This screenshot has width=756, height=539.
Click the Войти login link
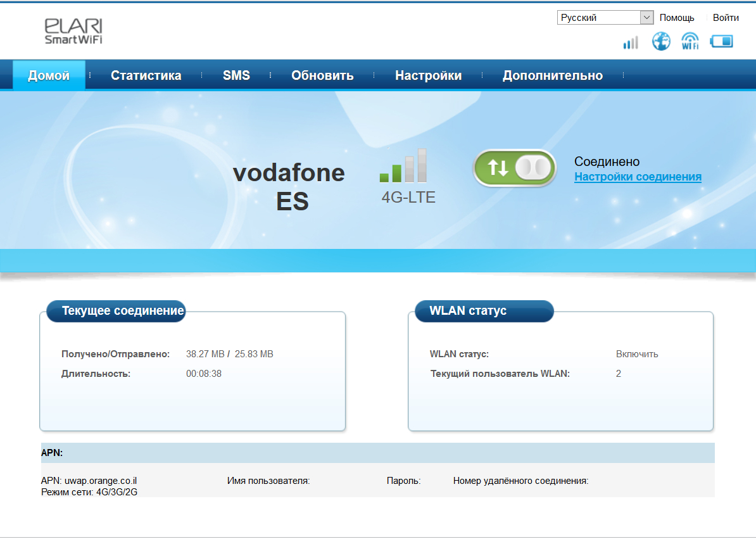[x=726, y=18]
